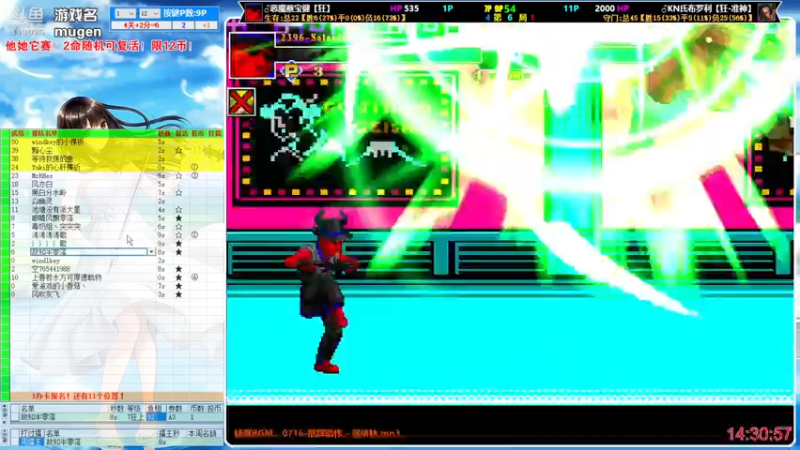This screenshot has height=450, width=800.
Task: Click the highlighted blue 鱼粮 value cell
Action: click(x=155, y=417)
